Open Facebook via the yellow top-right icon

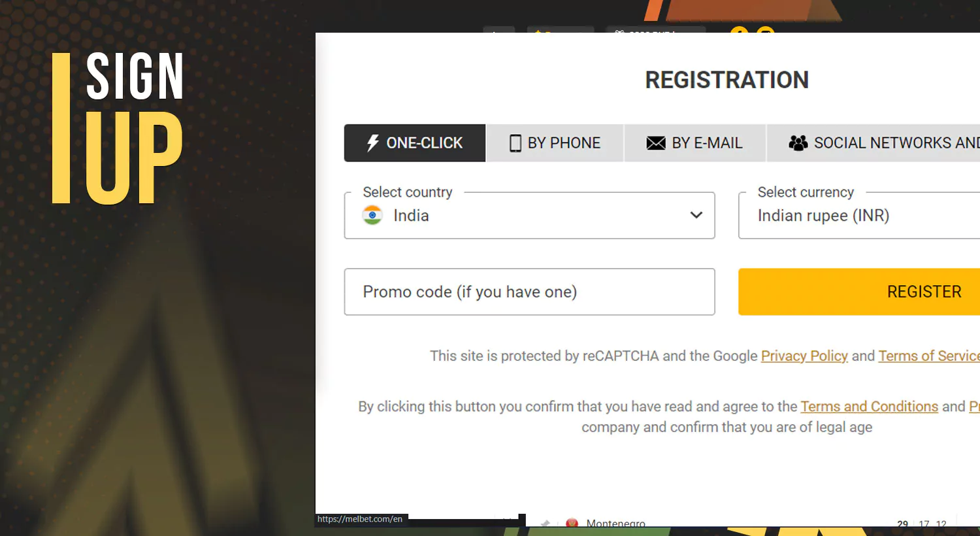tap(740, 33)
